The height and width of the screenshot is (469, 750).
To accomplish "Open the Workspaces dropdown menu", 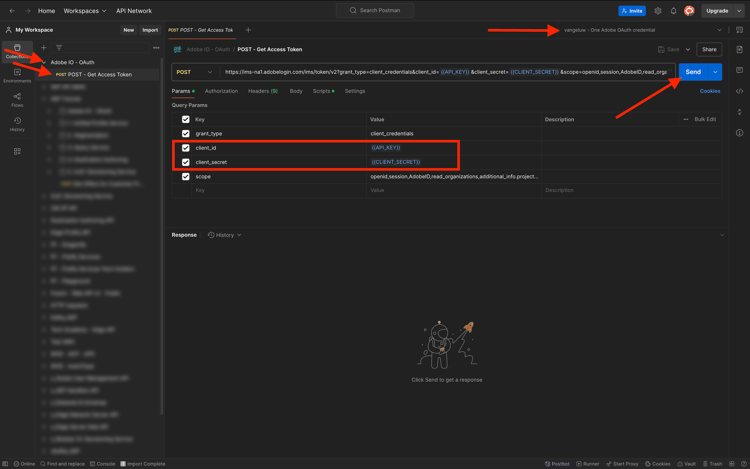I will [85, 11].
